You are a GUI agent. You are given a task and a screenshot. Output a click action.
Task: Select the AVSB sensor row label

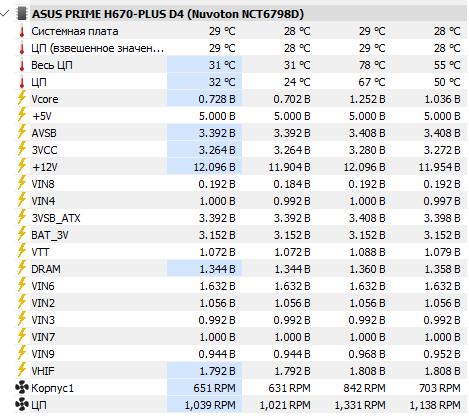tap(44, 133)
